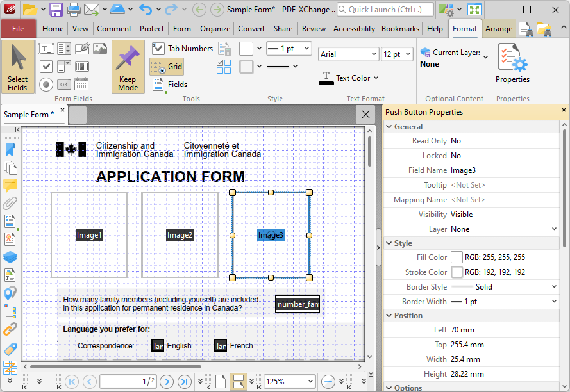This screenshot has width=570, height=392.
Task: Open the Bookmarks pane from sidebar
Action: pos(10,150)
